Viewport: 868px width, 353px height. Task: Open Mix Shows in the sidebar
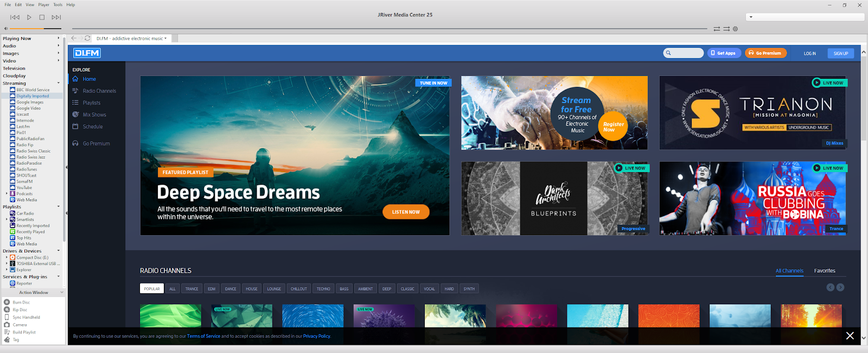(94, 115)
